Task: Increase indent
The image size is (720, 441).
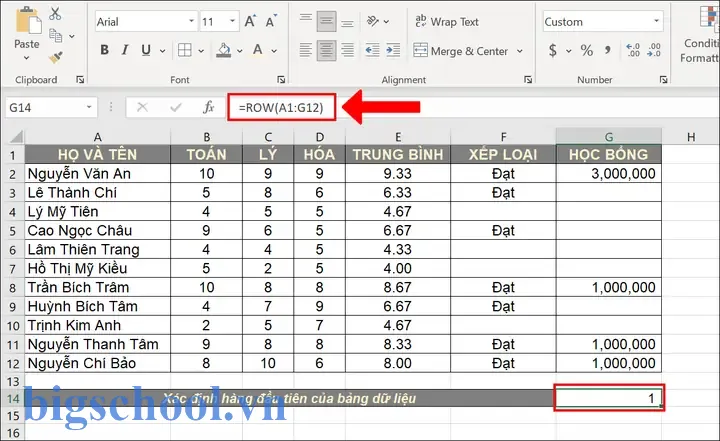Action: (393, 50)
